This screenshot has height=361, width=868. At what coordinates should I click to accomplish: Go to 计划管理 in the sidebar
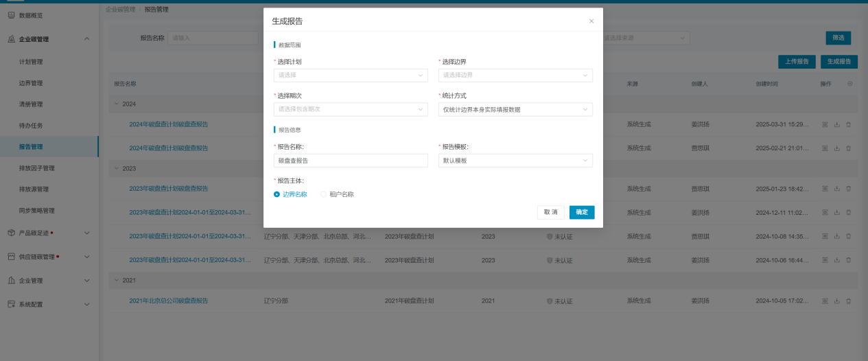(31, 62)
